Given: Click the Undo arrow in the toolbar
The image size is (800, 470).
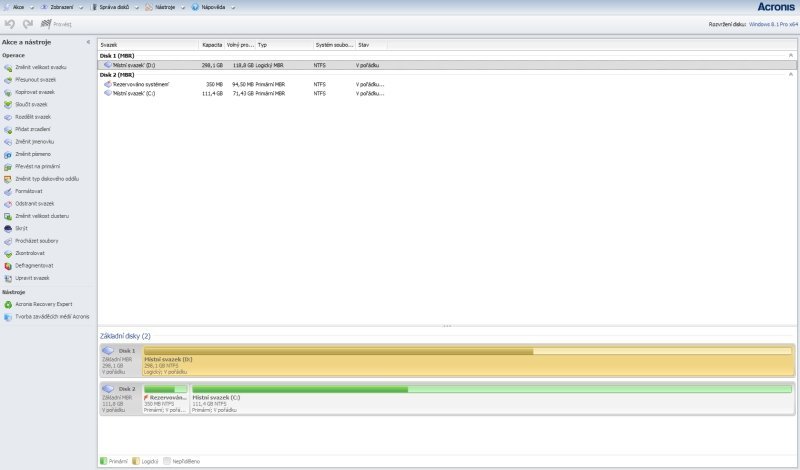Looking at the screenshot, I should 10,23.
